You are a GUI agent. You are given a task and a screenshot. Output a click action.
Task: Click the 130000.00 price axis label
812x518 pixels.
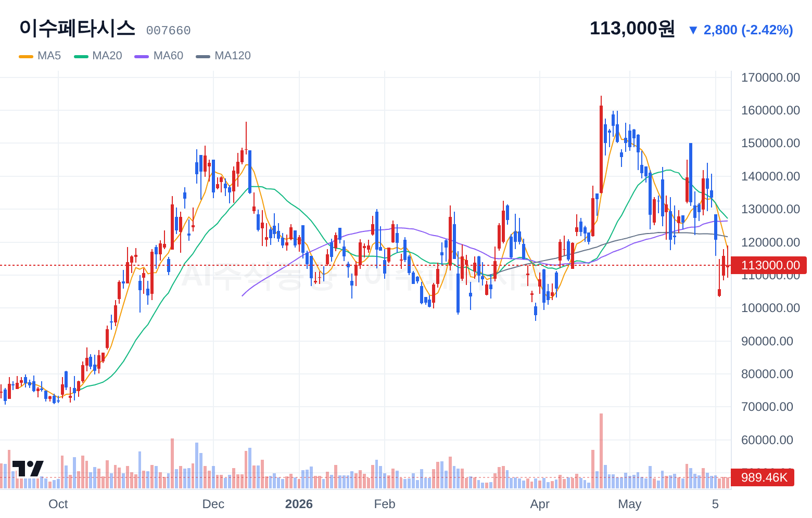[770, 209]
